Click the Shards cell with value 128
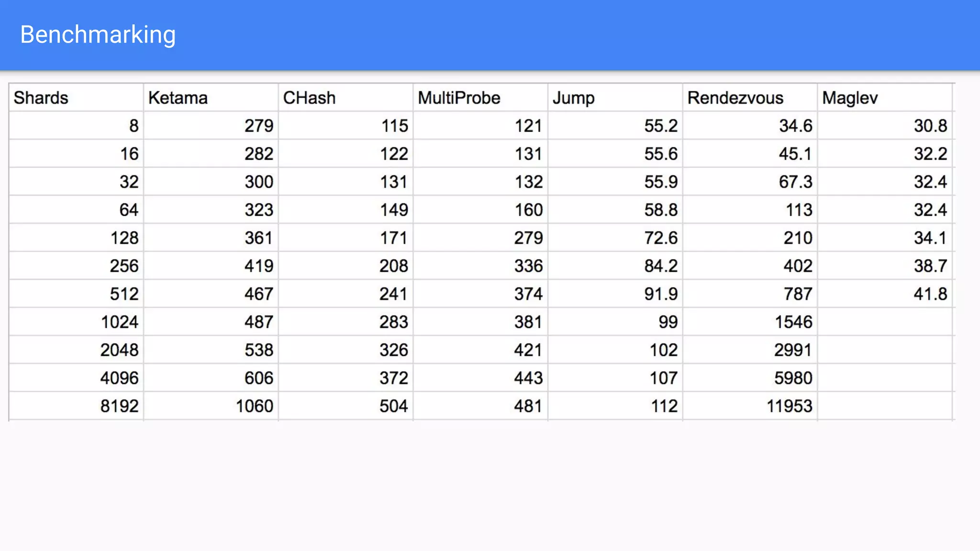Viewport: 980px width, 551px height. 76,238
